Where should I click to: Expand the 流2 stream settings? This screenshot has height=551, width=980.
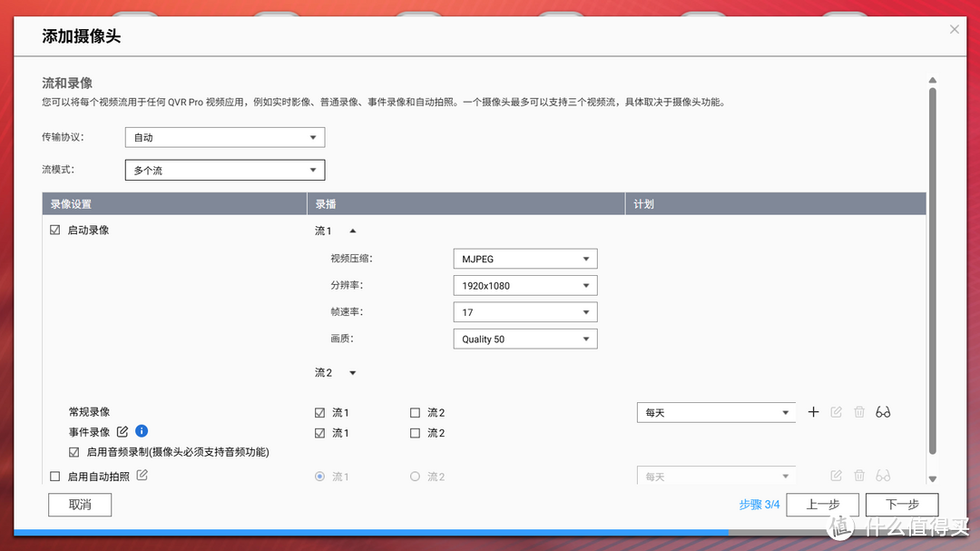tap(352, 372)
